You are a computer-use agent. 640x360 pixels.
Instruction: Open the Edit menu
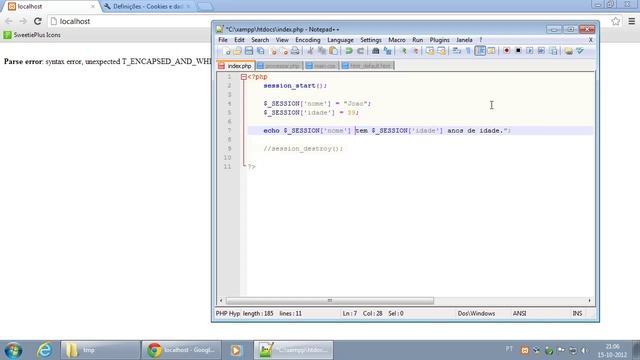[x=239, y=40]
